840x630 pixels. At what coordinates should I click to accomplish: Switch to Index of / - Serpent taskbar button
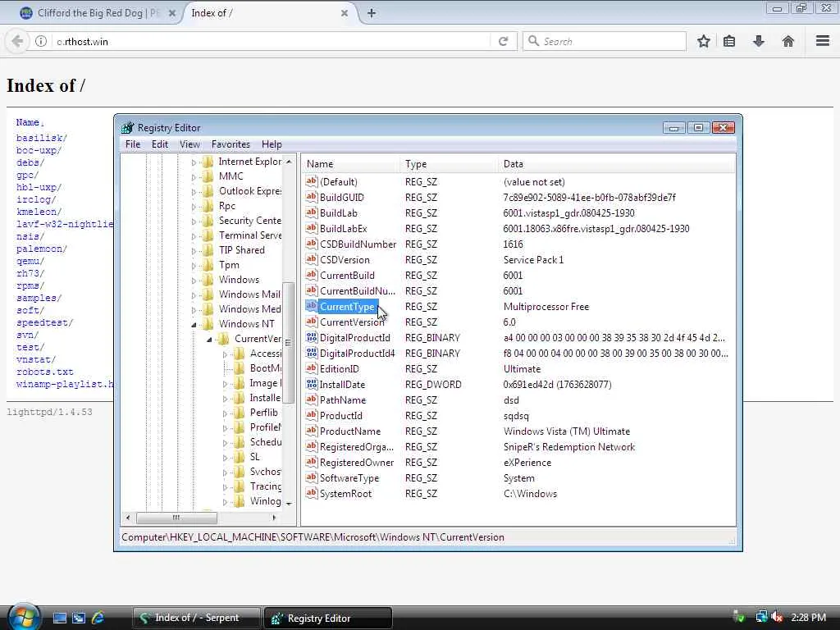[x=197, y=618]
